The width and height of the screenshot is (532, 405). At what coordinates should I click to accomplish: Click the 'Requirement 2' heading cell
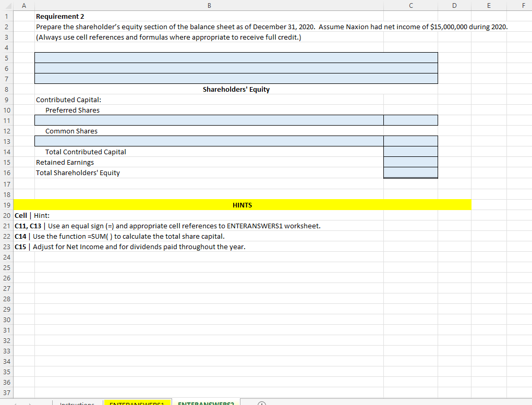click(60, 16)
